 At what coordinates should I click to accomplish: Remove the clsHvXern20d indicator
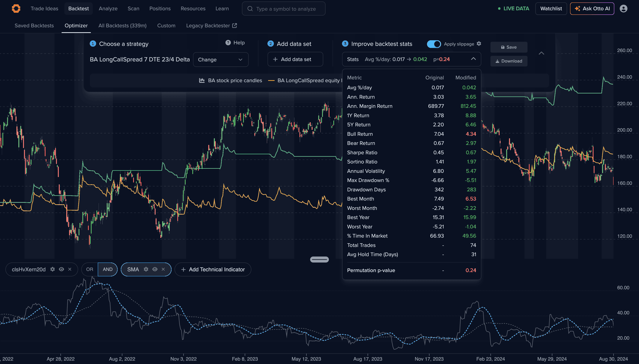[x=70, y=269]
